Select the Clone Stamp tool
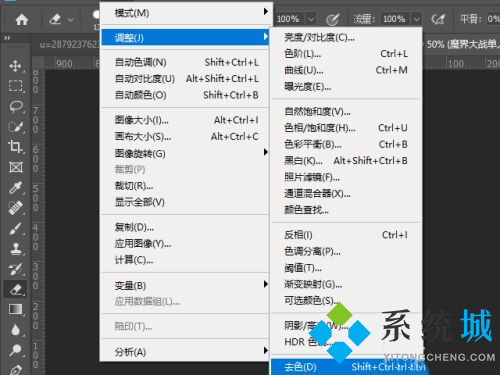 click(x=16, y=249)
